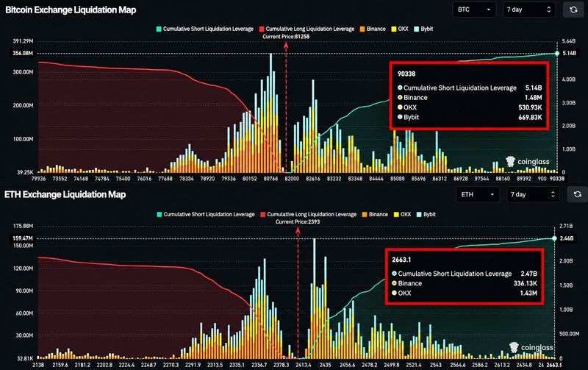Change the 7 day range on ETH map
This screenshot has width=588, height=370.
click(533, 194)
